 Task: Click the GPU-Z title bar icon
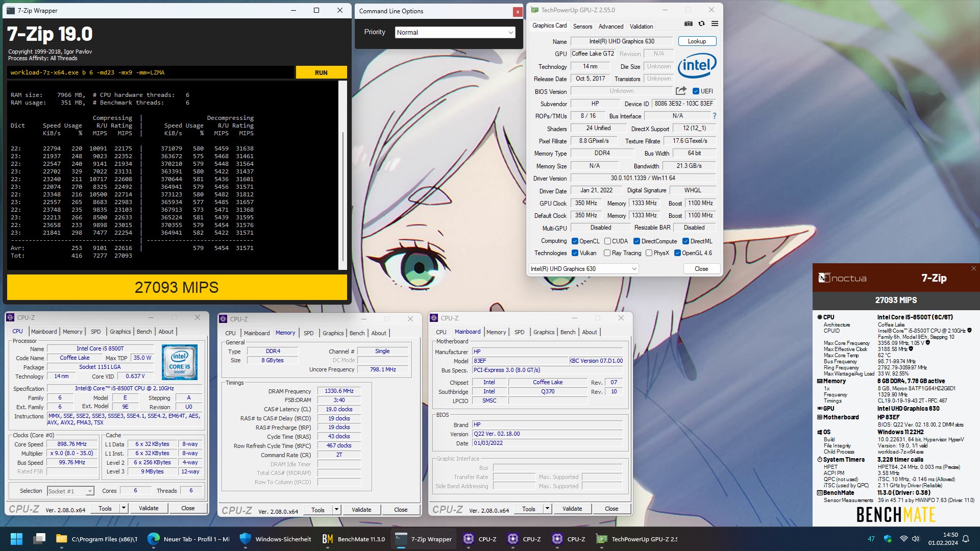[x=534, y=10]
